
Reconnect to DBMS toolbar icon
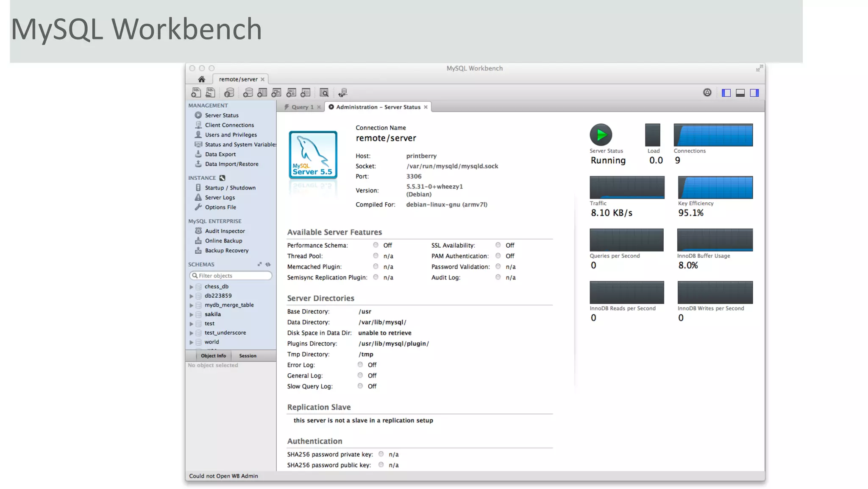(x=343, y=92)
